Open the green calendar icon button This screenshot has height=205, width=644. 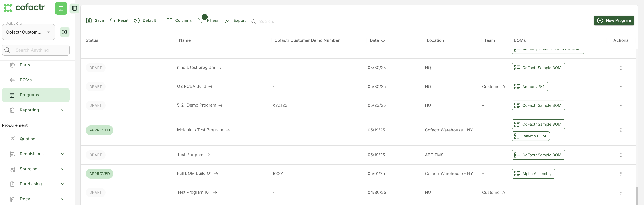(x=61, y=8)
